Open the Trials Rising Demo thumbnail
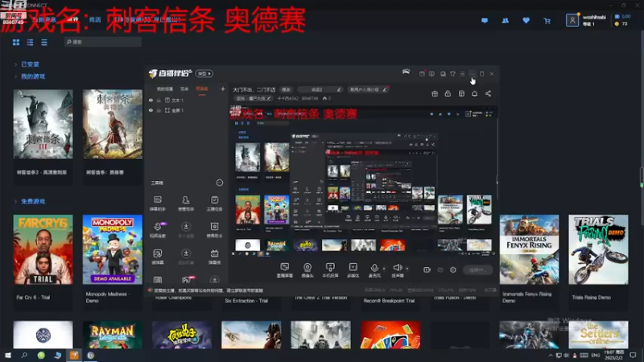Viewport: 644px width, 362px height. pos(598,249)
